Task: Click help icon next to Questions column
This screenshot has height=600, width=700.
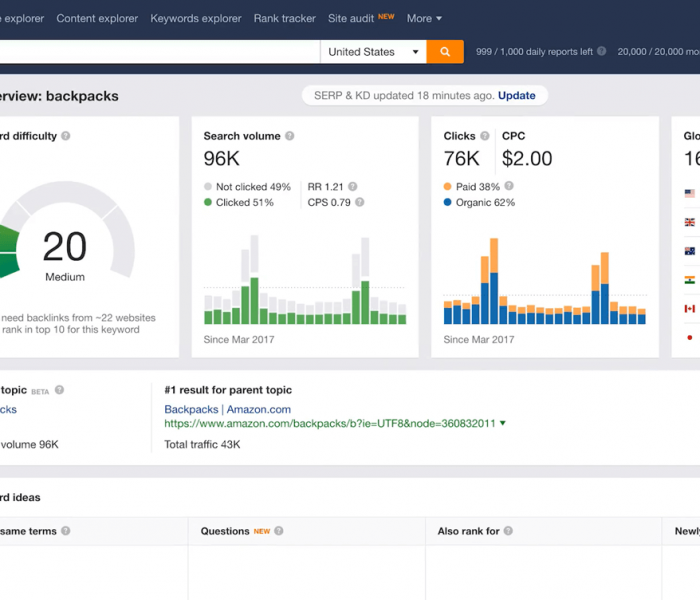Action: point(279,531)
